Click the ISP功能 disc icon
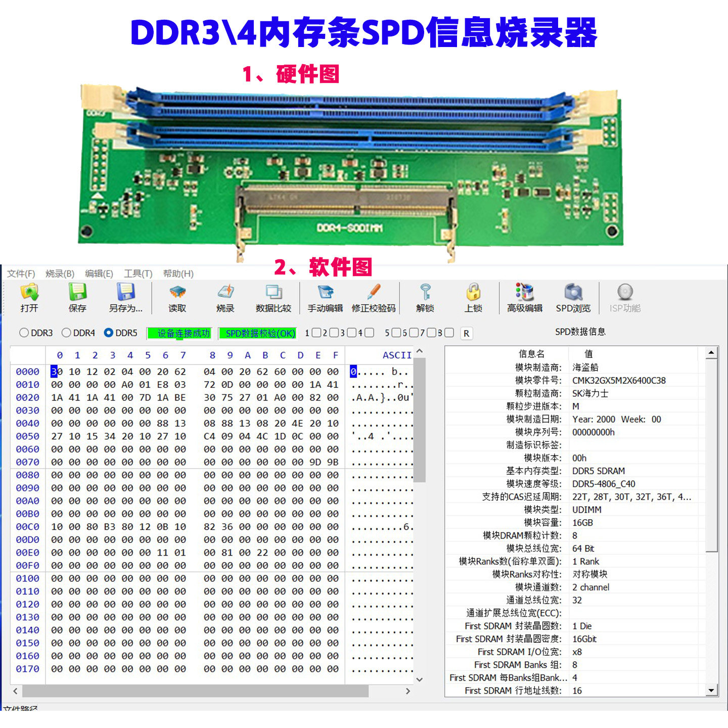728x728 pixels. coord(625,292)
